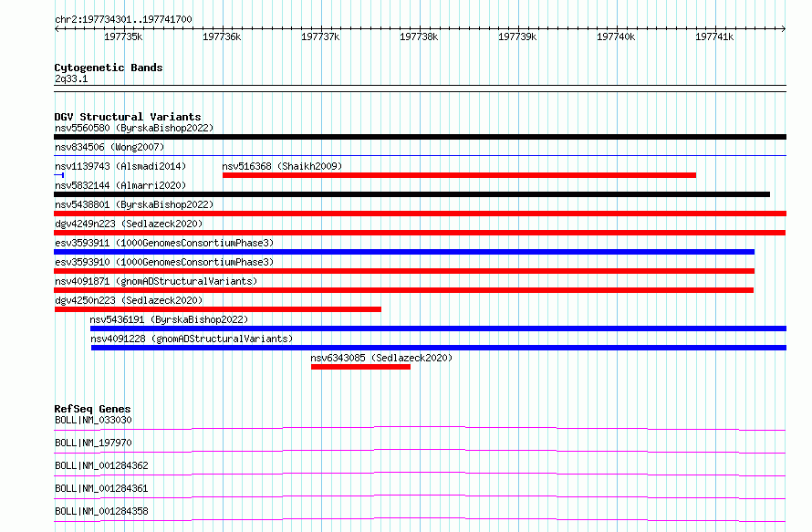Viewport: 812px width, 532px height.
Task: Click the 197738k ruler position
Action: [419, 37]
